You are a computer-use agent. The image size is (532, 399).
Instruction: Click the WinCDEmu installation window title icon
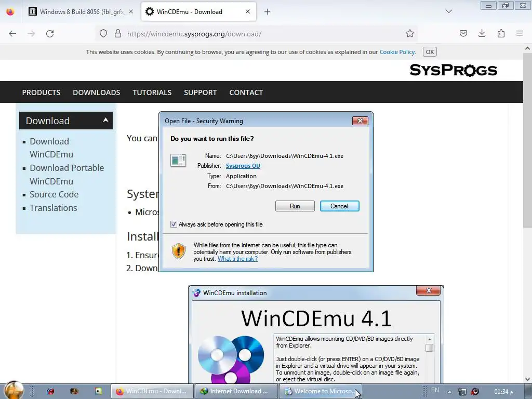(x=196, y=293)
